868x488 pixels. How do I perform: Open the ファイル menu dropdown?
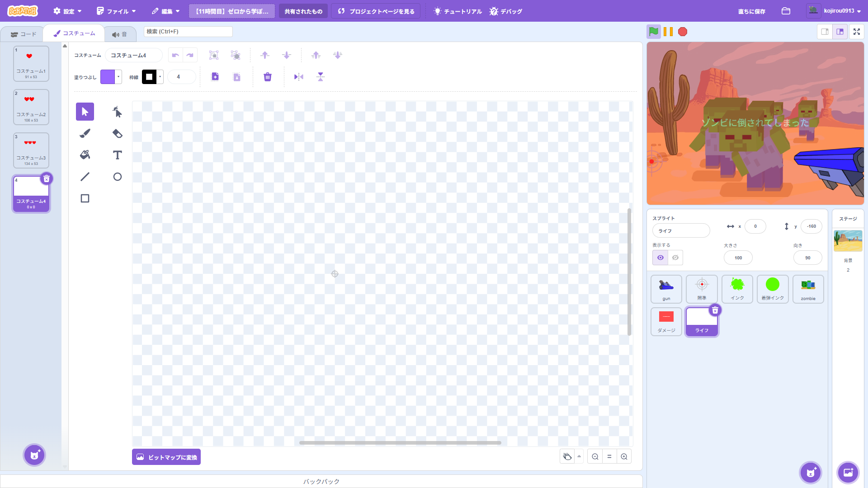coord(117,11)
